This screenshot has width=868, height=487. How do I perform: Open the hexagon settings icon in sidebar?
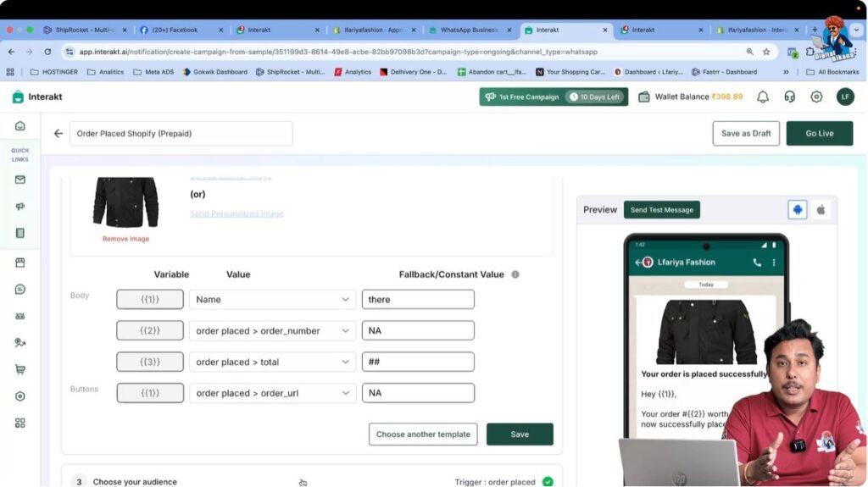(x=20, y=396)
